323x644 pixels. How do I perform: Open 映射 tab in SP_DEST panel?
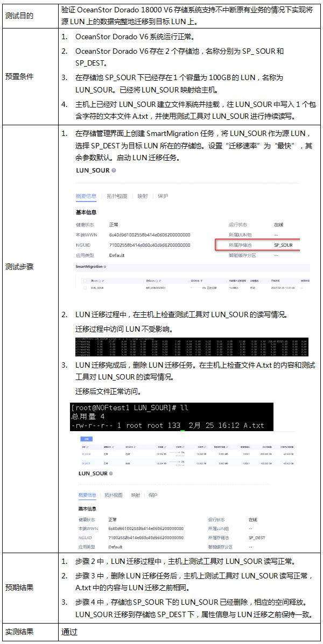(x=135, y=495)
